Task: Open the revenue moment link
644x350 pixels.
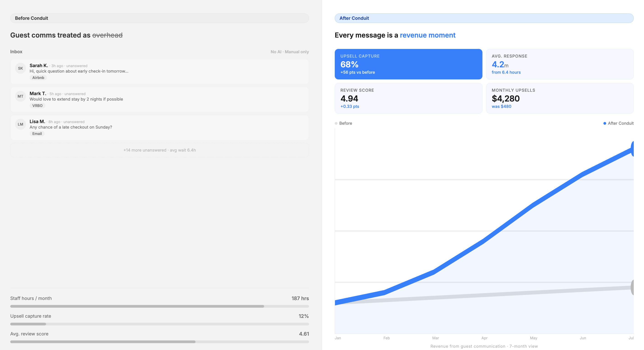Action: (x=428, y=35)
